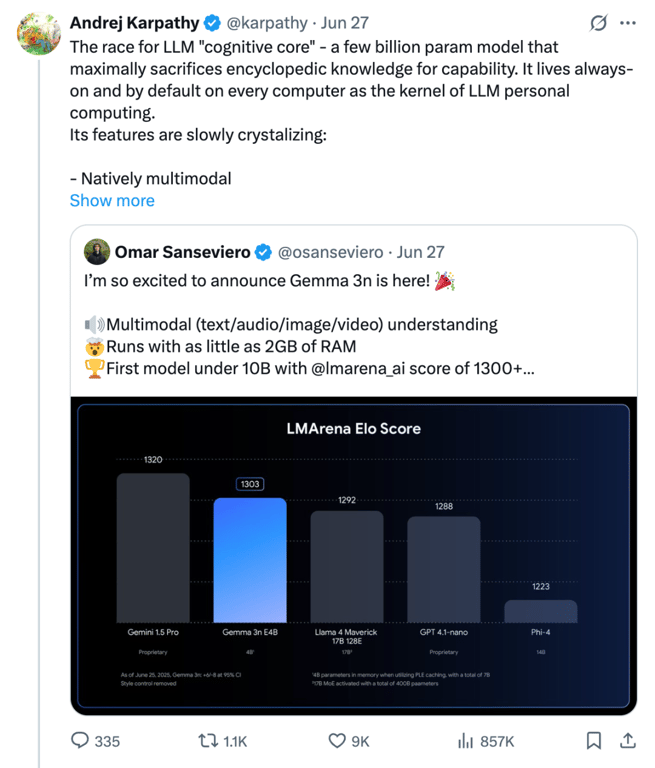655x768 pixels.
Task: Open view analytics bar chart icon
Action: 465,741
